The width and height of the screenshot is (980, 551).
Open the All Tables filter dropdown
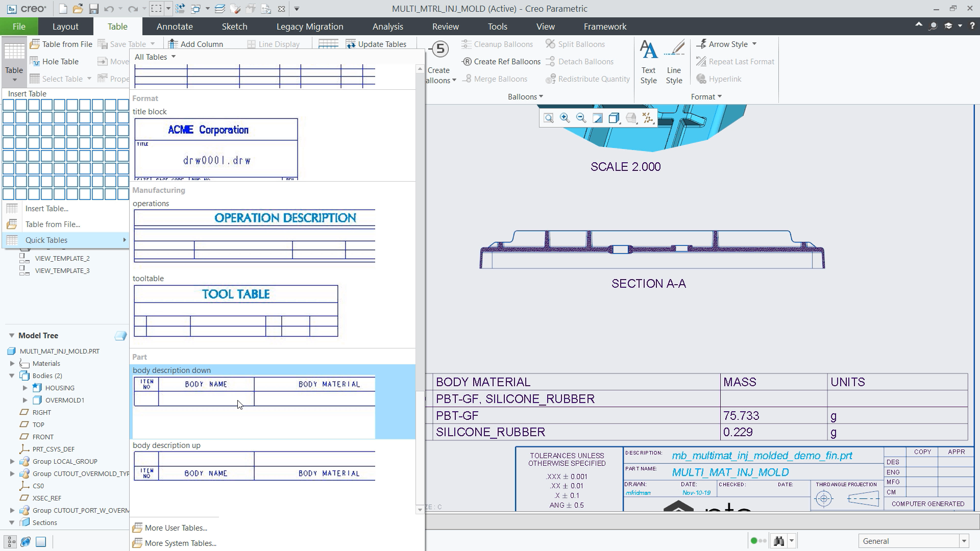point(155,57)
